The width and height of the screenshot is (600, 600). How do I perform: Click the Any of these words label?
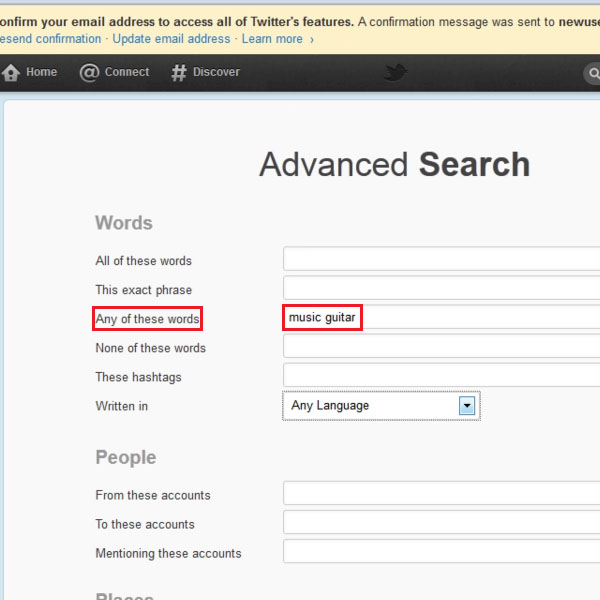147,319
